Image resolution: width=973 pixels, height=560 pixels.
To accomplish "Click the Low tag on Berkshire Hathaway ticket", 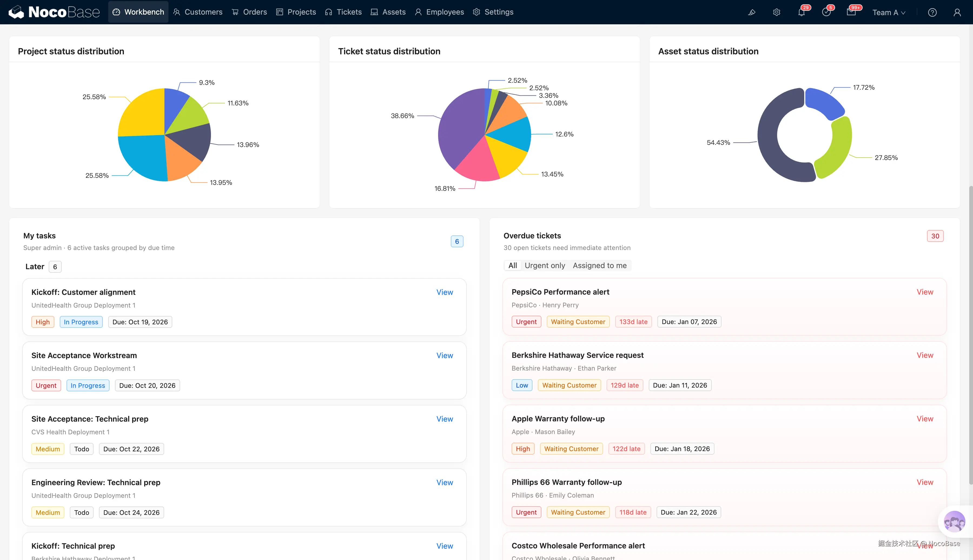I will point(522,385).
